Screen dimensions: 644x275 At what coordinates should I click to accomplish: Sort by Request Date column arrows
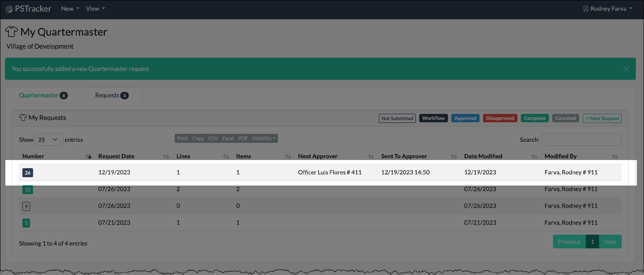(166, 157)
